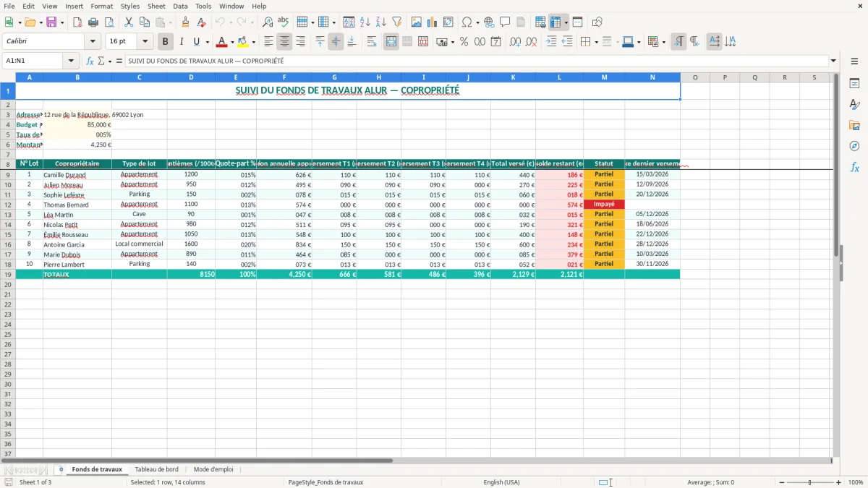The width and height of the screenshot is (868, 488).
Task: Toggle Freeze Rows and Columns
Action: coord(556,22)
